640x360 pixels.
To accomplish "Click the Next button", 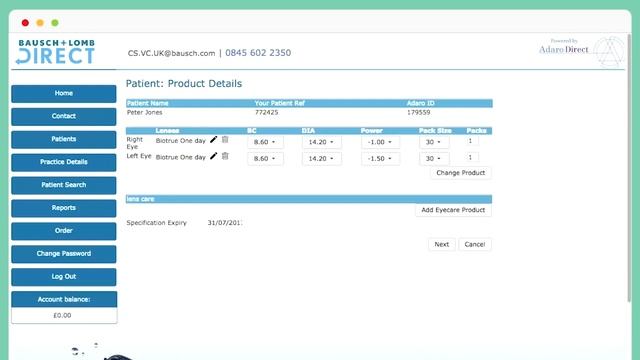I will click(442, 244).
